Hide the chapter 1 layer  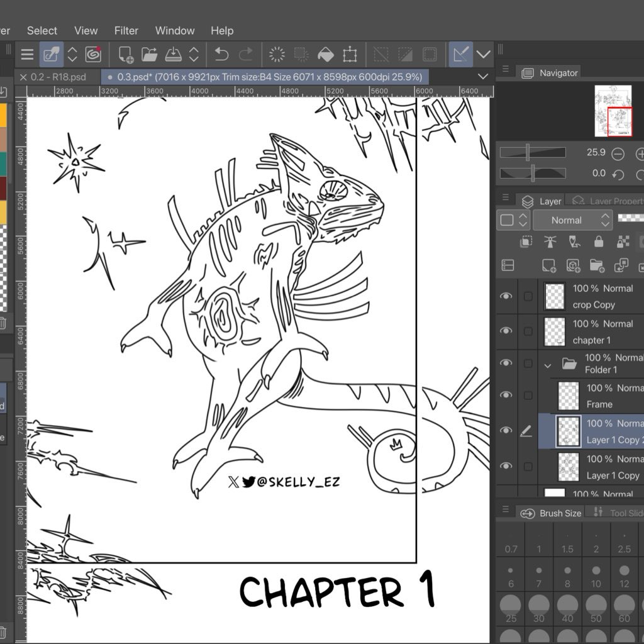(506, 331)
